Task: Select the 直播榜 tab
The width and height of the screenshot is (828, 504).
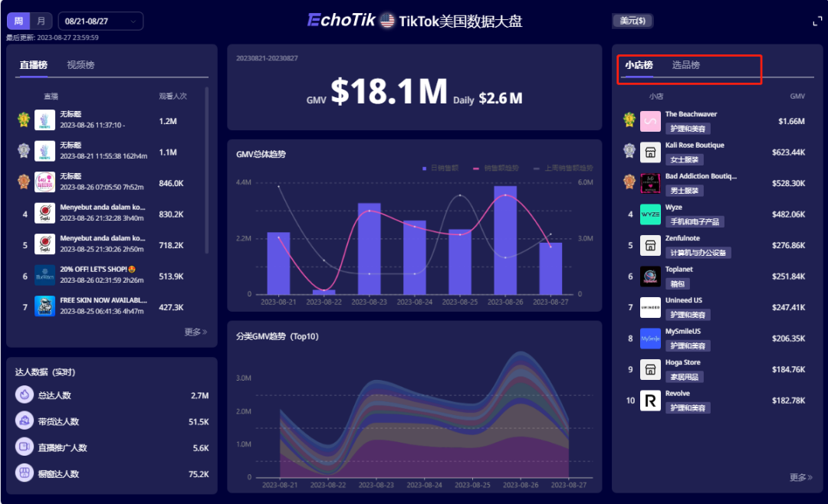Action: click(33, 65)
